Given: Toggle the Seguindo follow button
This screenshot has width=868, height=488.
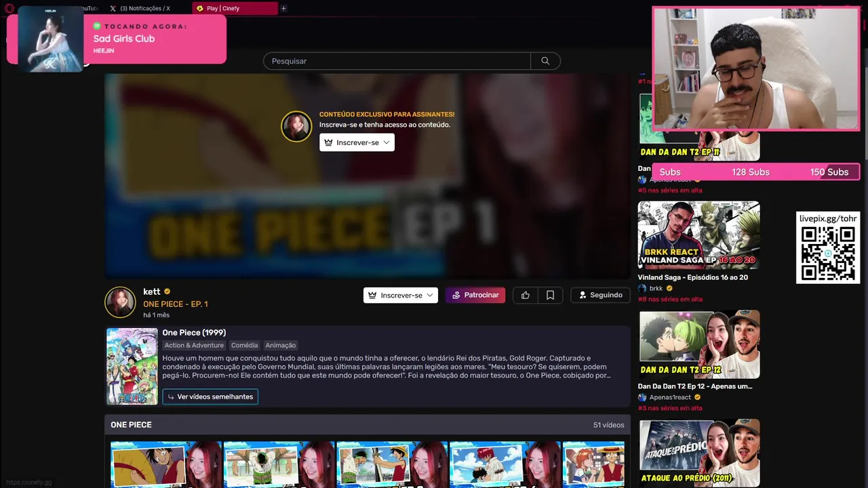Looking at the screenshot, I should click(600, 295).
